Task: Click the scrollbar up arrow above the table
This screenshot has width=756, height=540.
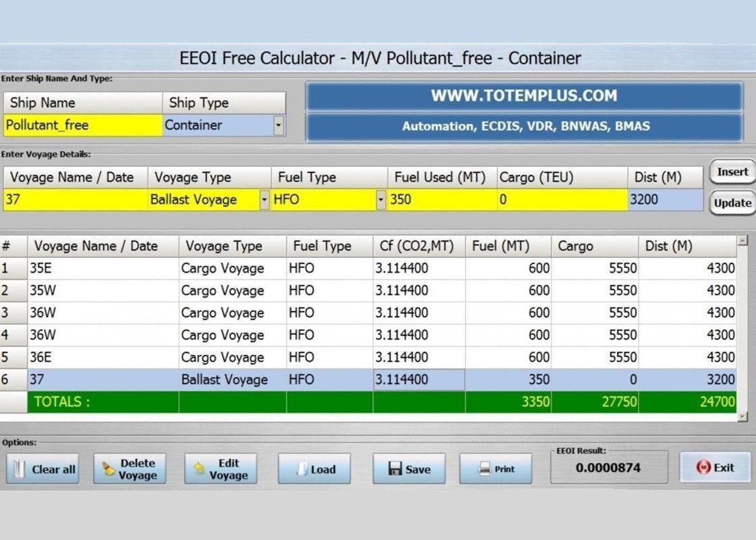Action: pos(743,240)
